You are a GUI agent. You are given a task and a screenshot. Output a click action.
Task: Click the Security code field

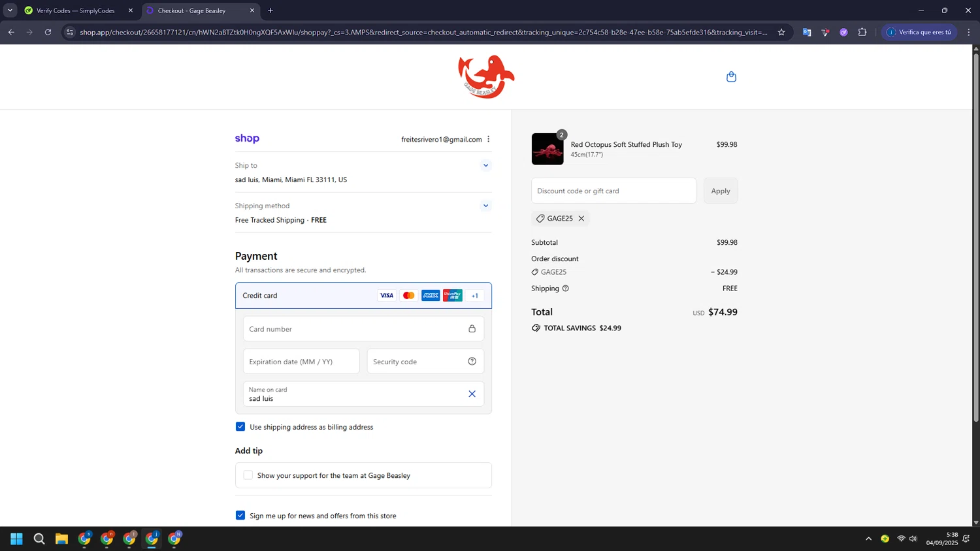pyautogui.click(x=425, y=362)
